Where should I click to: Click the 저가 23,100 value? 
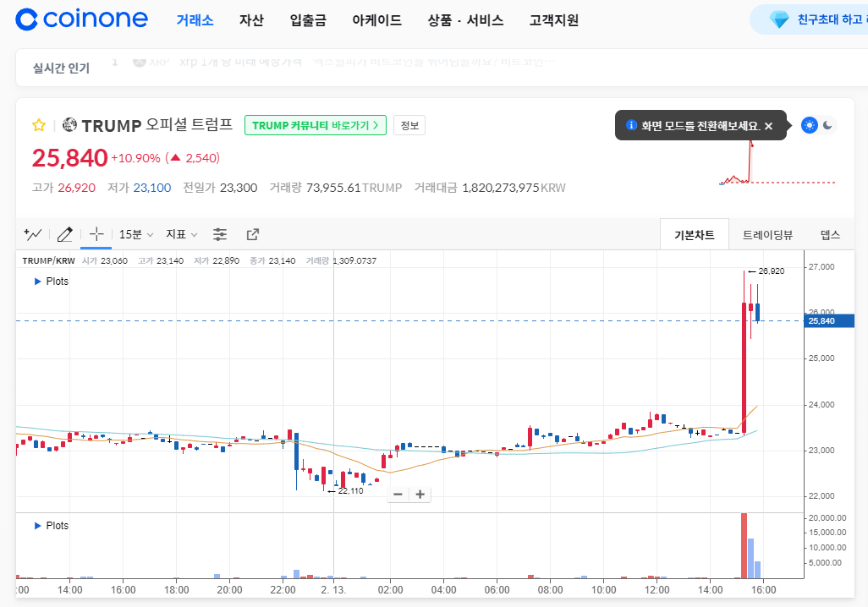(x=152, y=188)
